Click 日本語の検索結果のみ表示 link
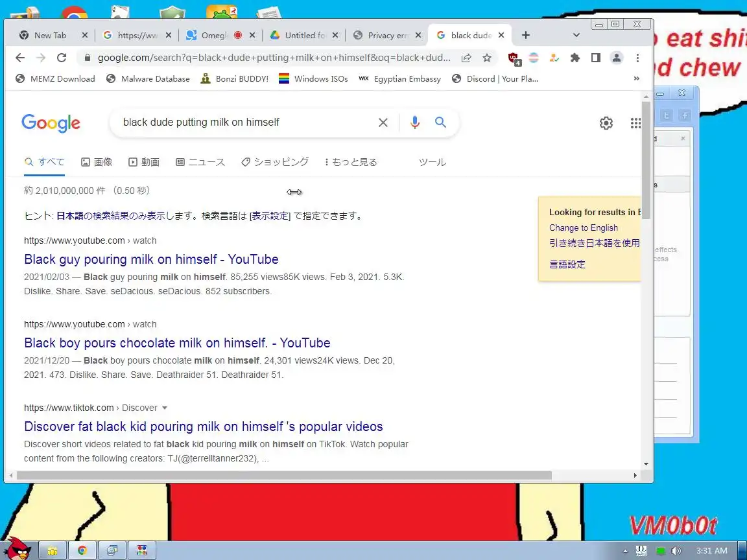Image resolution: width=747 pixels, height=560 pixels. tap(111, 216)
